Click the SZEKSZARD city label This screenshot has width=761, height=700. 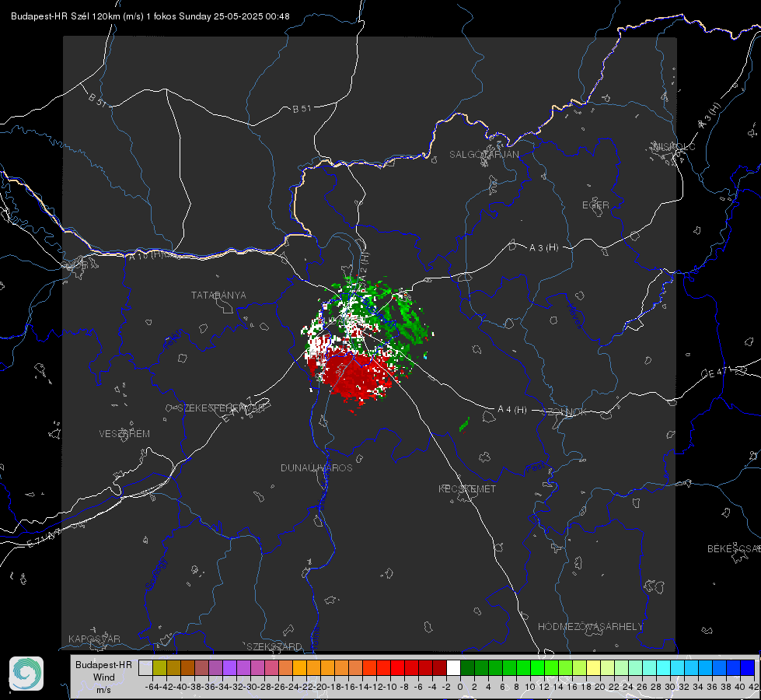(274, 646)
